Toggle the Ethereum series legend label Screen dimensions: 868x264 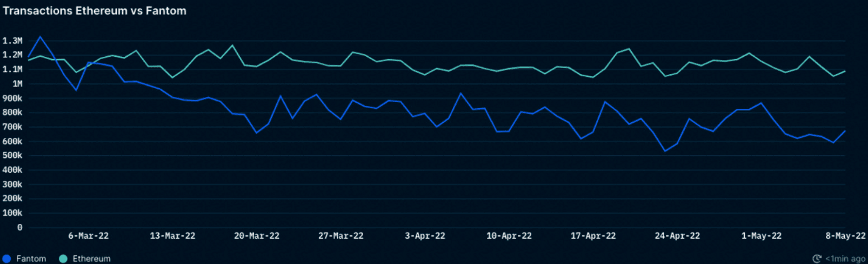(91, 259)
